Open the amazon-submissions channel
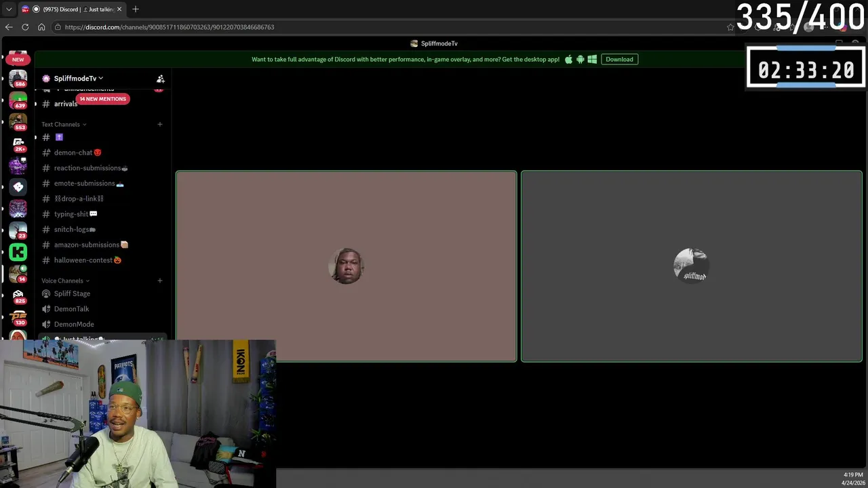Image resolution: width=868 pixels, height=488 pixels. click(x=102, y=245)
